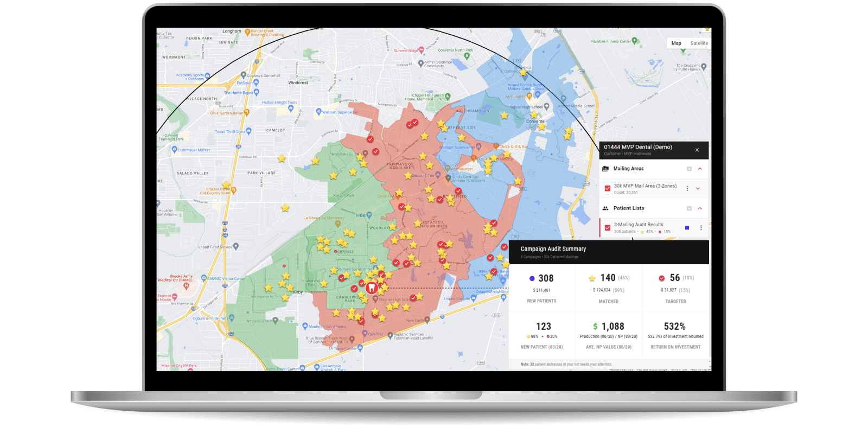This screenshot has width=868, height=434.
Task: Click Cowboys Dancehall map marker
Action: pyautogui.click(x=244, y=75)
